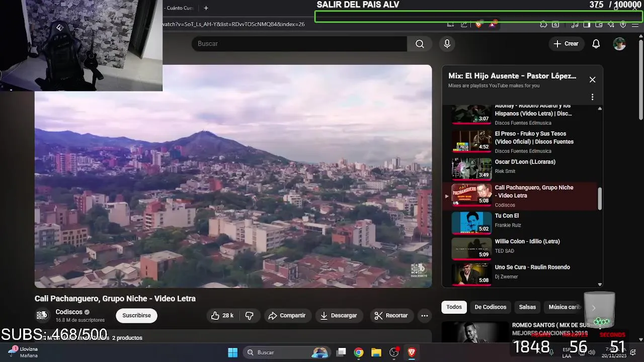The width and height of the screenshot is (644, 362).
Task: Open the Windows Start menu
Action: coord(232,352)
